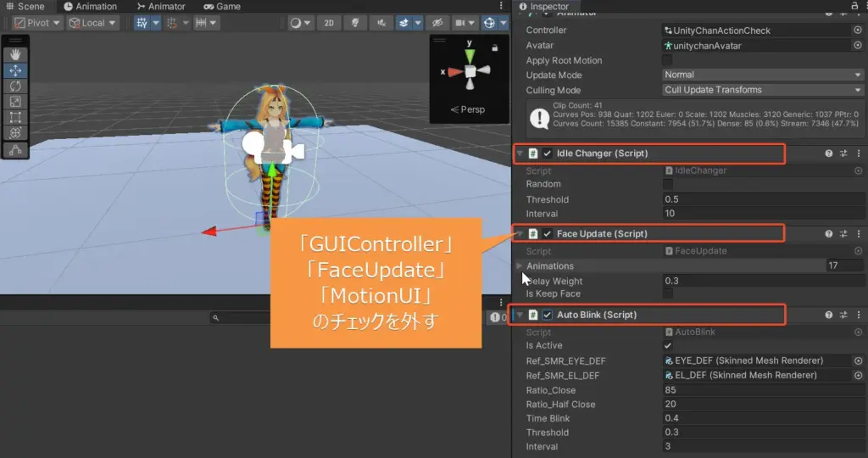This screenshot has width=868, height=458.
Task: Open the custom editor tools icon
Action: (15, 149)
